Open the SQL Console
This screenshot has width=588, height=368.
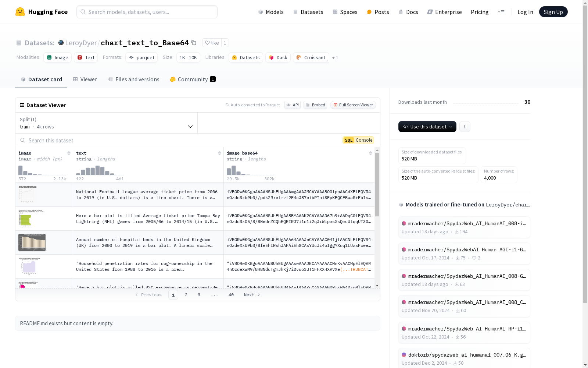click(358, 140)
